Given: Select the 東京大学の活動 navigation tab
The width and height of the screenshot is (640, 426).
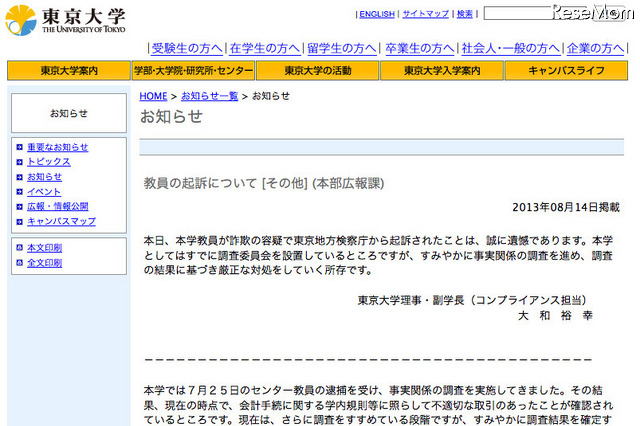Looking at the screenshot, I should pos(318,71).
